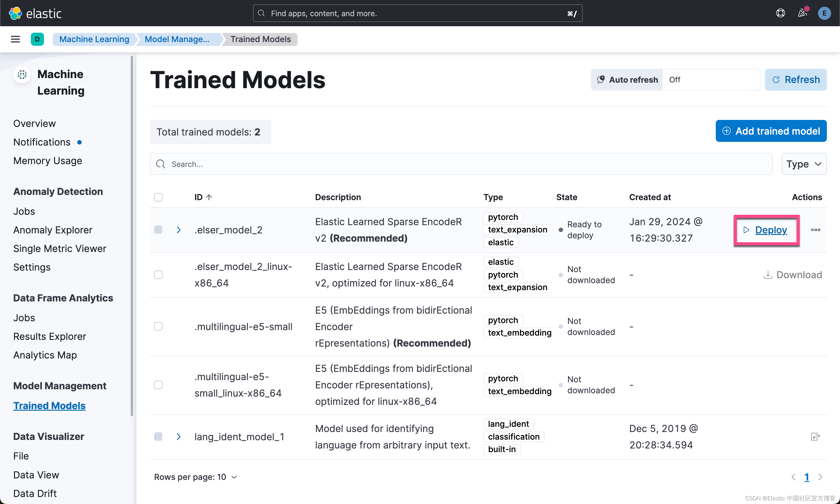Open Anomaly Explorer from the sidebar
The height and width of the screenshot is (504, 840).
pyautogui.click(x=53, y=230)
